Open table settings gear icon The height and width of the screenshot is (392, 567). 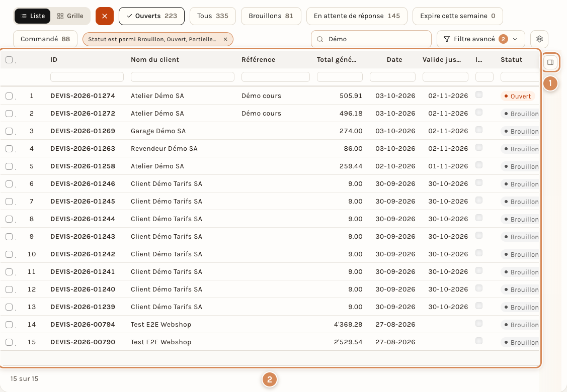(x=539, y=39)
